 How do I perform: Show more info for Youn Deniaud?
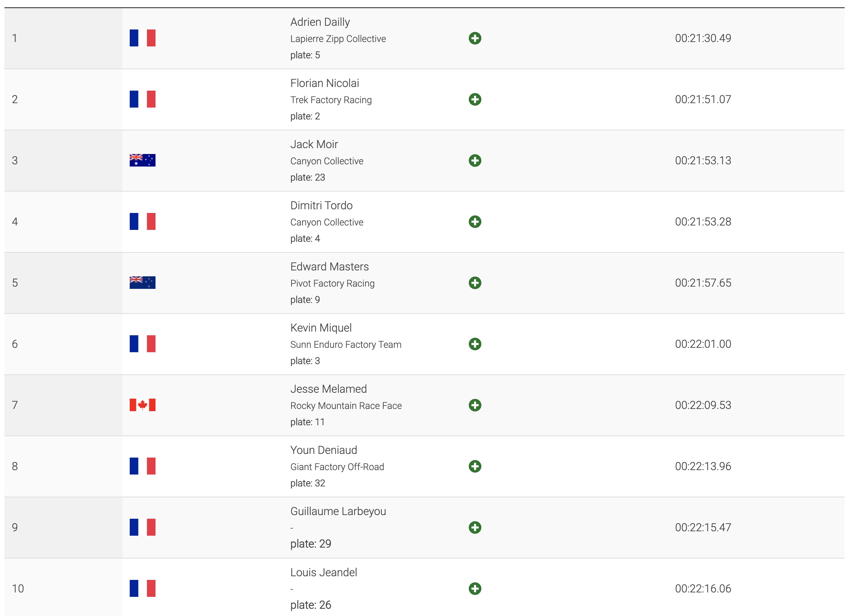475,466
